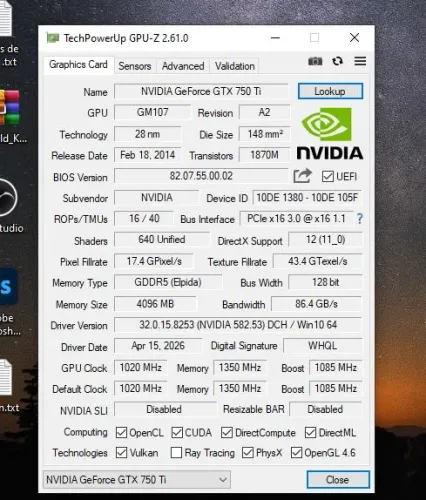The image size is (426, 500).
Task: Click the NVIDIA logo image
Action: pyautogui.click(x=329, y=133)
